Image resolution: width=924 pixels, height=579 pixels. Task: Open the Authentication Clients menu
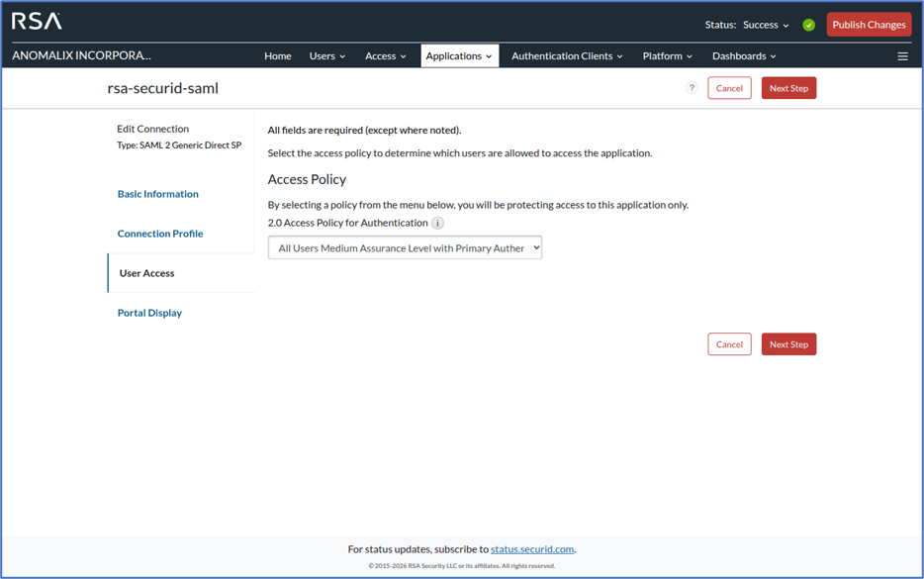(567, 56)
